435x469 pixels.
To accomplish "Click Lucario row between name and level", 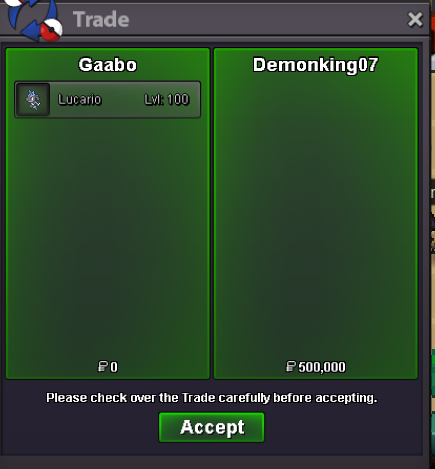I will pyautogui.click(x=123, y=99).
